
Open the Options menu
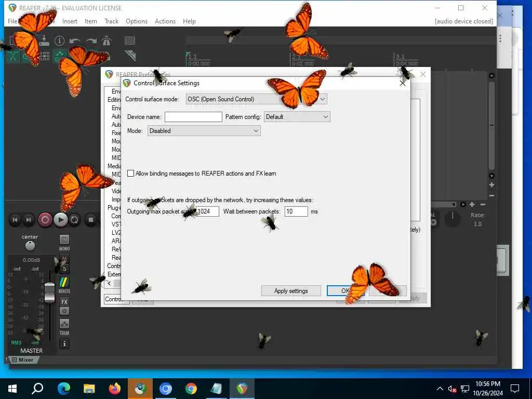click(x=137, y=21)
